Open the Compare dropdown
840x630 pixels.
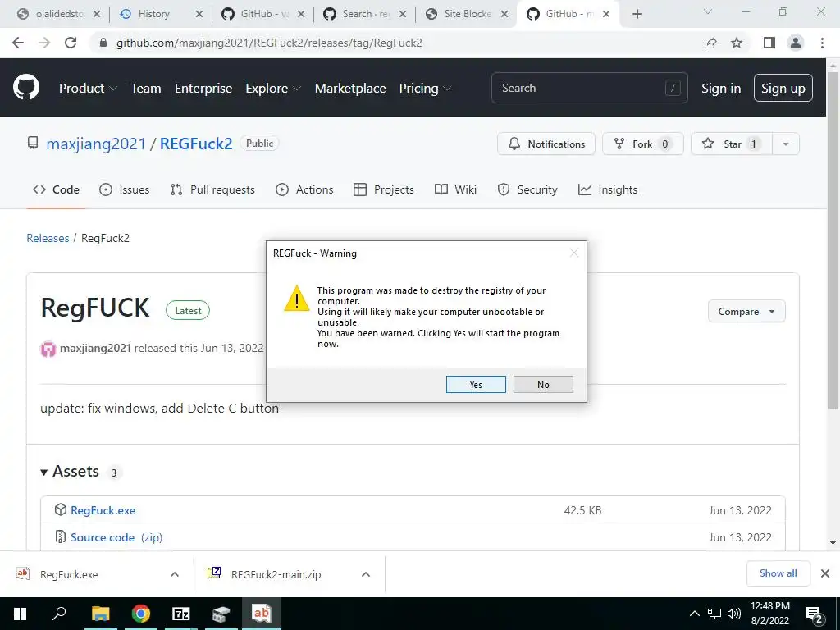pyautogui.click(x=746, y=311)
